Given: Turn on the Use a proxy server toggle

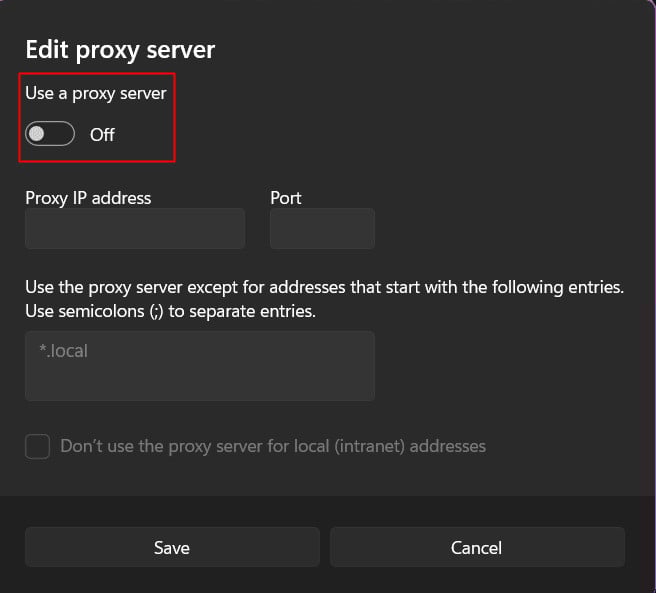Looking at the screenshot, I should click(50, 133).
